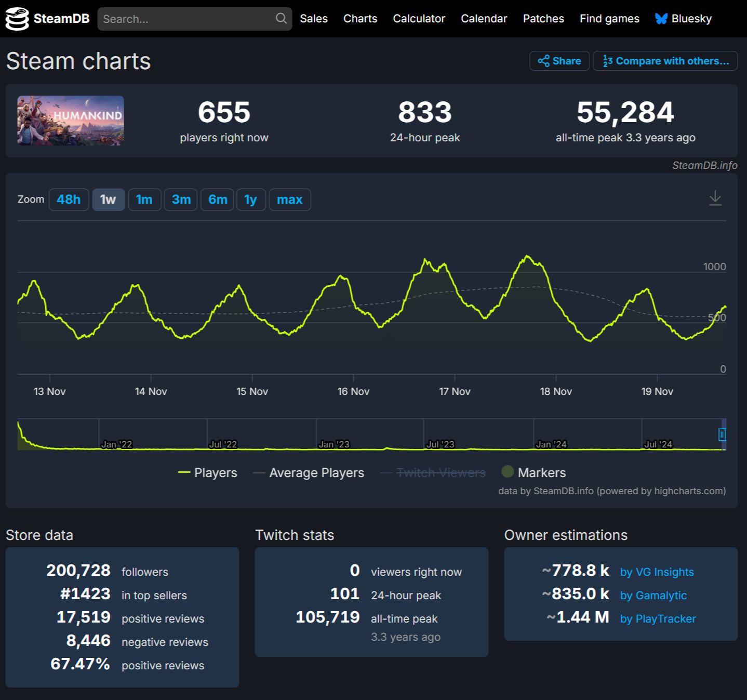Toggle Average Players series in legend
The height and width of the screenshot is (700, 747).
pyautogui.click(x=309, y=472)
